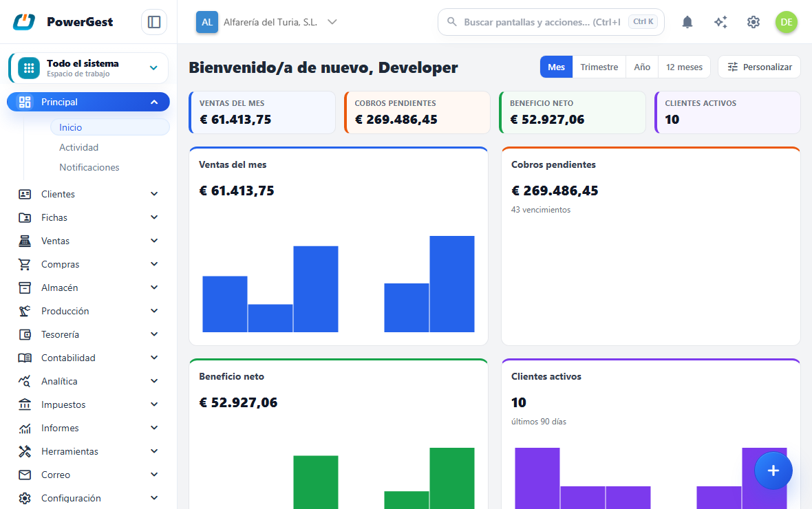Click the Beneficio neto summary tile

(573, 112)
